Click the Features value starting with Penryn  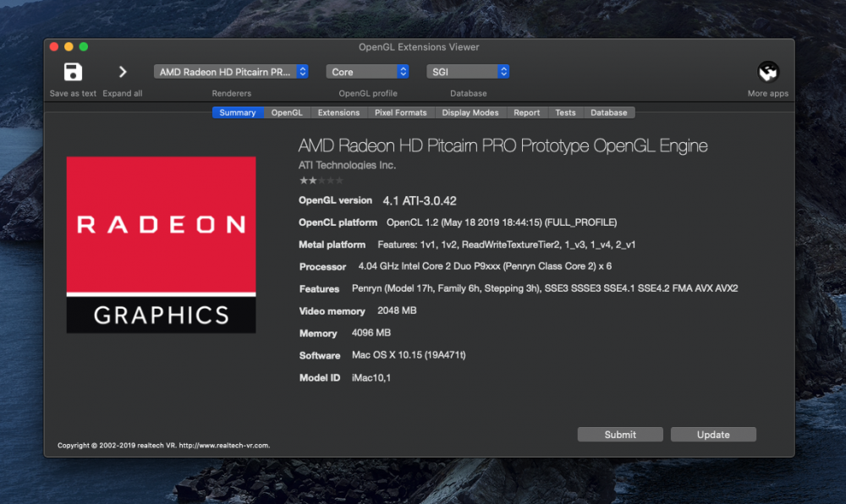pyautogui.click(x=544, y=288)
